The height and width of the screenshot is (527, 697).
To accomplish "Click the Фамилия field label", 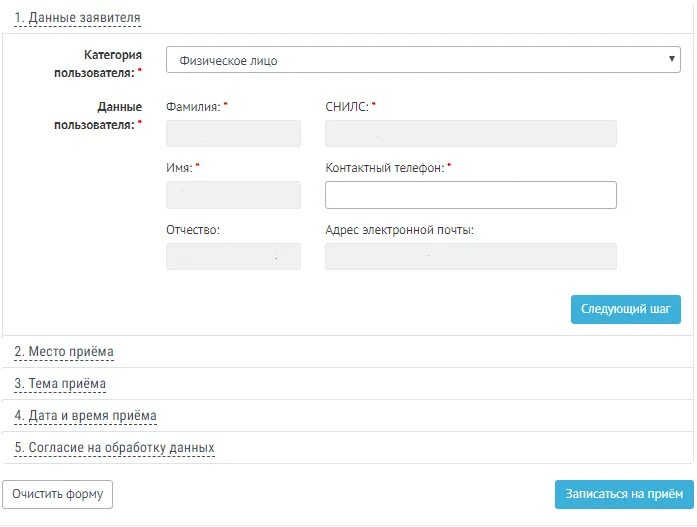I will point(193,107).
